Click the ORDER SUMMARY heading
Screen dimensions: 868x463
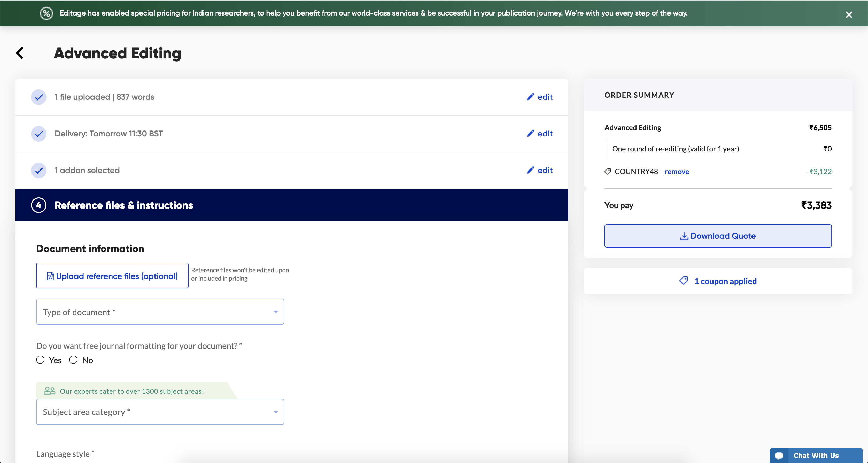click(639, 95)
